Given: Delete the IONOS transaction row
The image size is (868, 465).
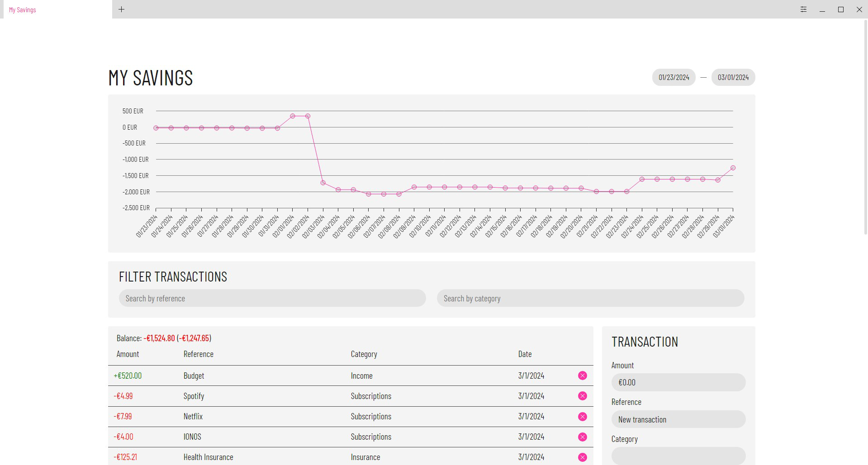Looking at the screenshot, I should pos(583,437).
